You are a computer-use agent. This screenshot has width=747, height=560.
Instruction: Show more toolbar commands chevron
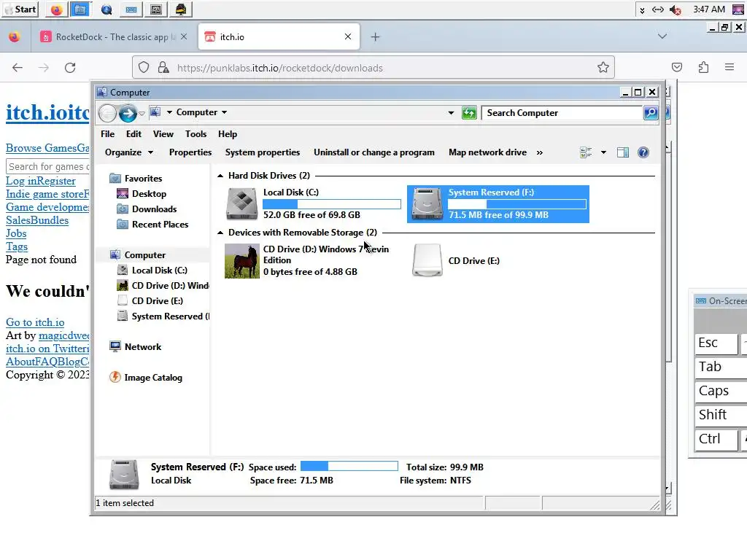pos(539,152)
